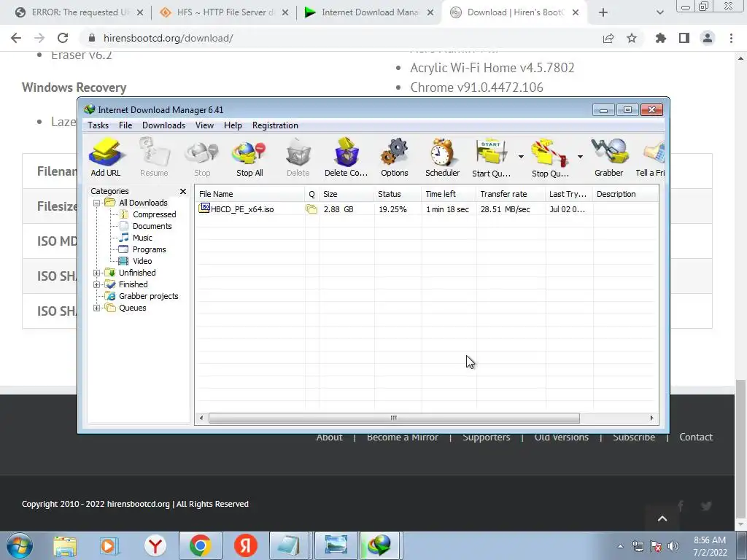Viewport: 747px width, 560px height.
Task: Open the Contact footer link
Action: click(x=695, y=437)
